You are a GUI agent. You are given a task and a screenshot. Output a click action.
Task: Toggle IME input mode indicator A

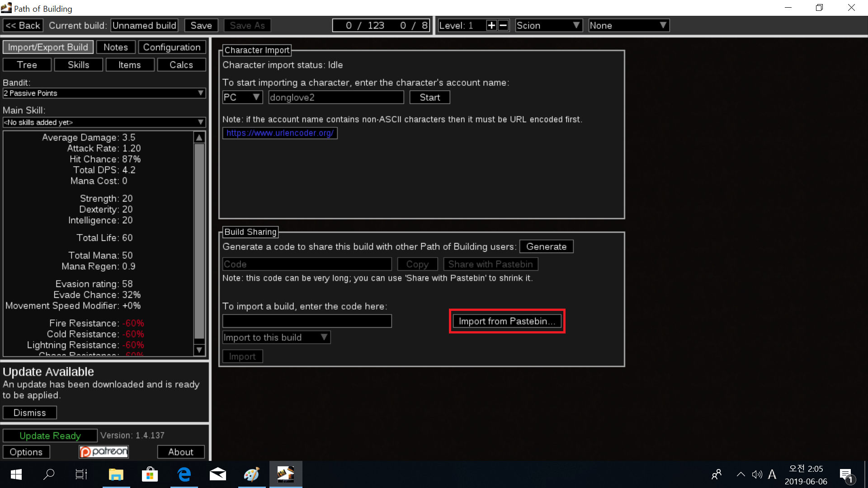click(x=772, y=474)
